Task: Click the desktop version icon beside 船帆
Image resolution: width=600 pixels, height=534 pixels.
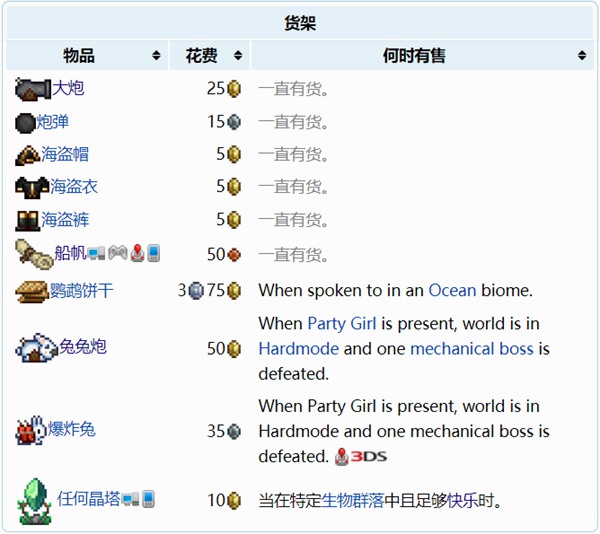Action: pos(96,254)
